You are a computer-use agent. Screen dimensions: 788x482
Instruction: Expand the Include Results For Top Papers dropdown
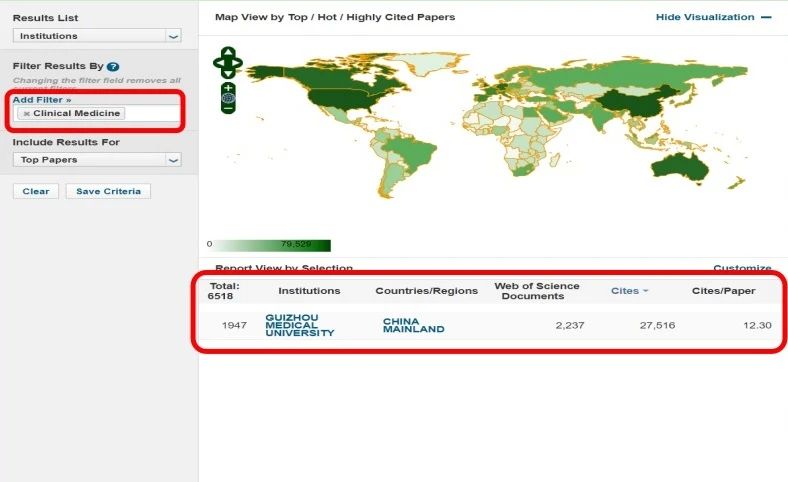(x=173, y=160)
